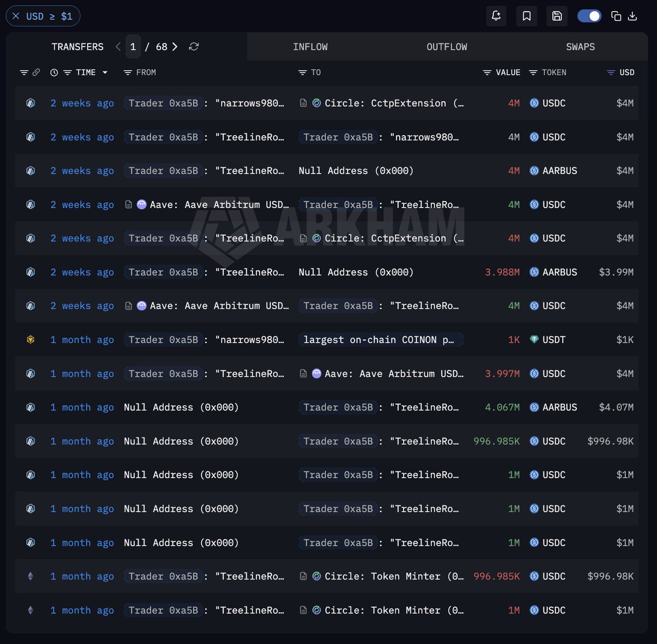Open '1 month ago' timestamp in USDT row

pos(82,340)
